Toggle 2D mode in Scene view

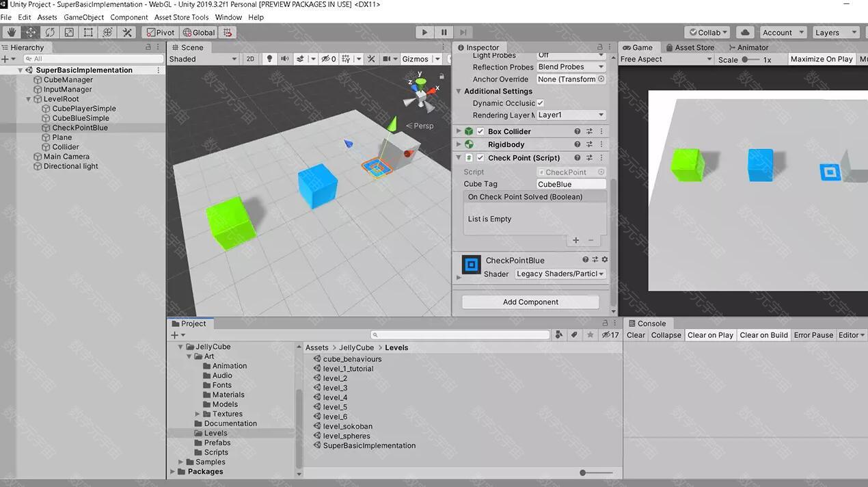(x=250, y=59)
